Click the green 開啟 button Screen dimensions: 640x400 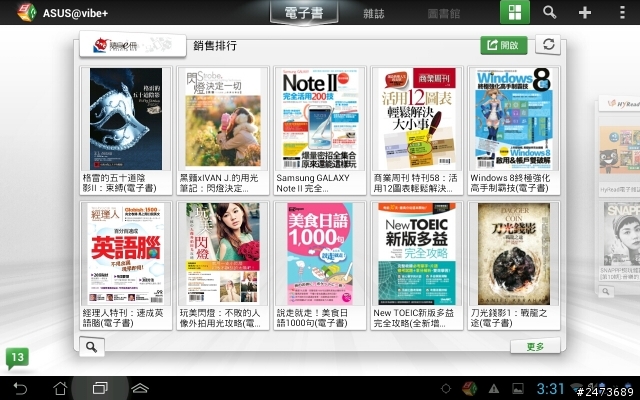coord(504,45)
